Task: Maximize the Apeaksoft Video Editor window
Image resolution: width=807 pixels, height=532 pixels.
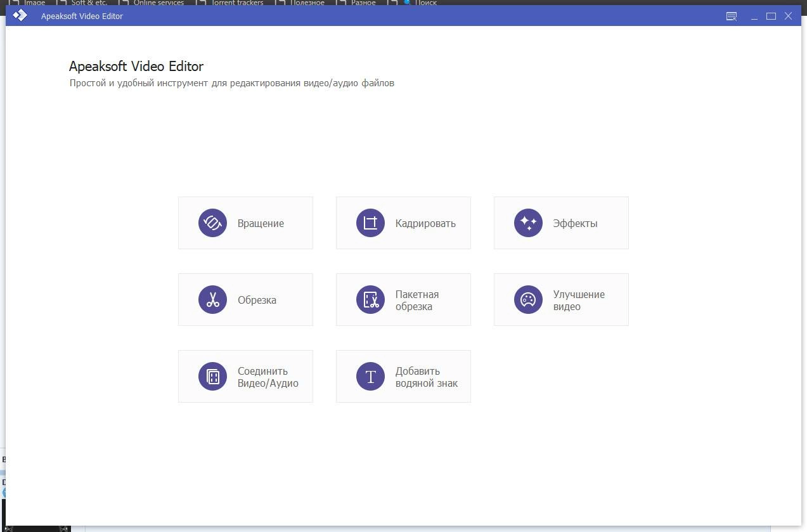Action: (x=771, y=16)
